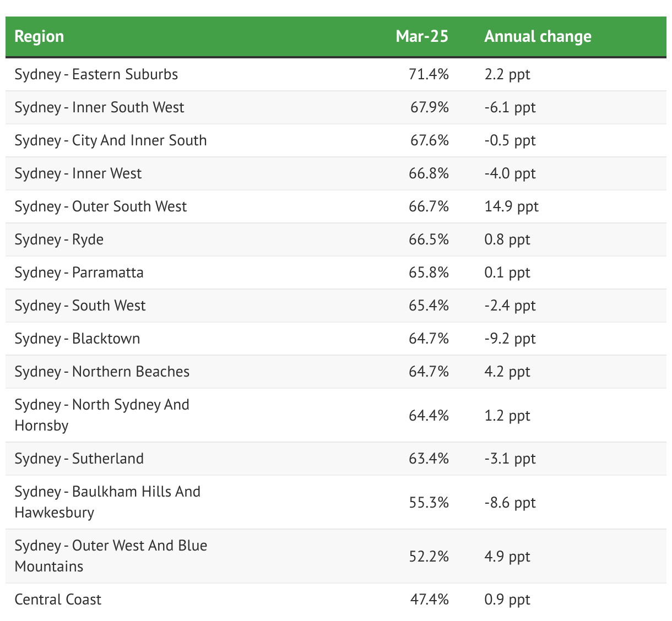The image size is (672, 621).
Task: Select the Sydney - South West region
Action: (x=80, y=306)
